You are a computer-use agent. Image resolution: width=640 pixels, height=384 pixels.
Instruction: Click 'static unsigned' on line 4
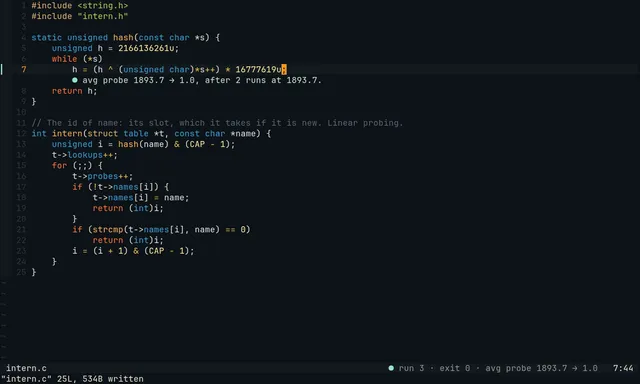tap(69, 38)
